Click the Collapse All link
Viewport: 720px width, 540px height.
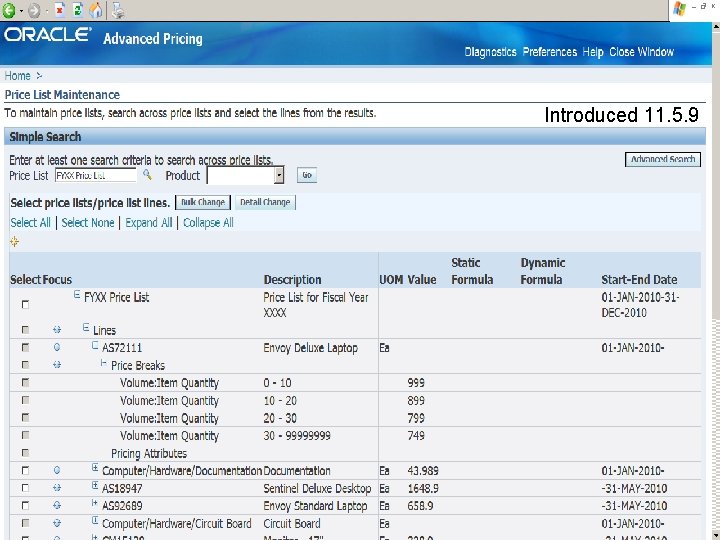point(208,223)
